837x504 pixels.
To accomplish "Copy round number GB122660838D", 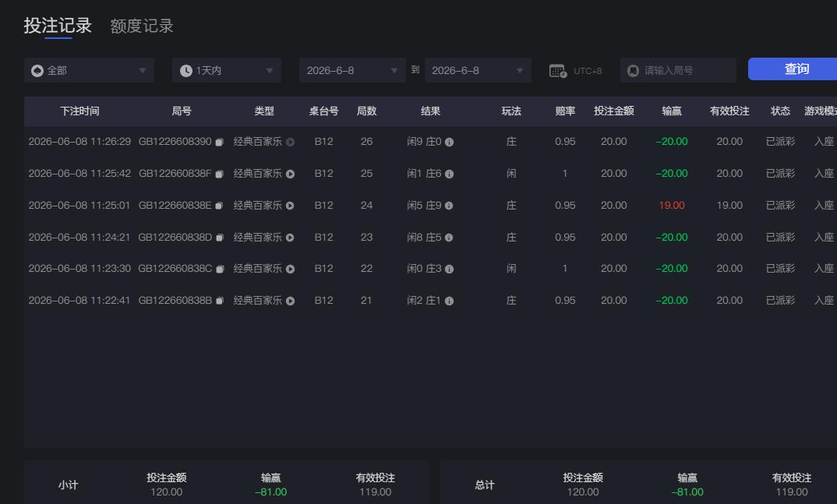I will [x=220, y=238].
